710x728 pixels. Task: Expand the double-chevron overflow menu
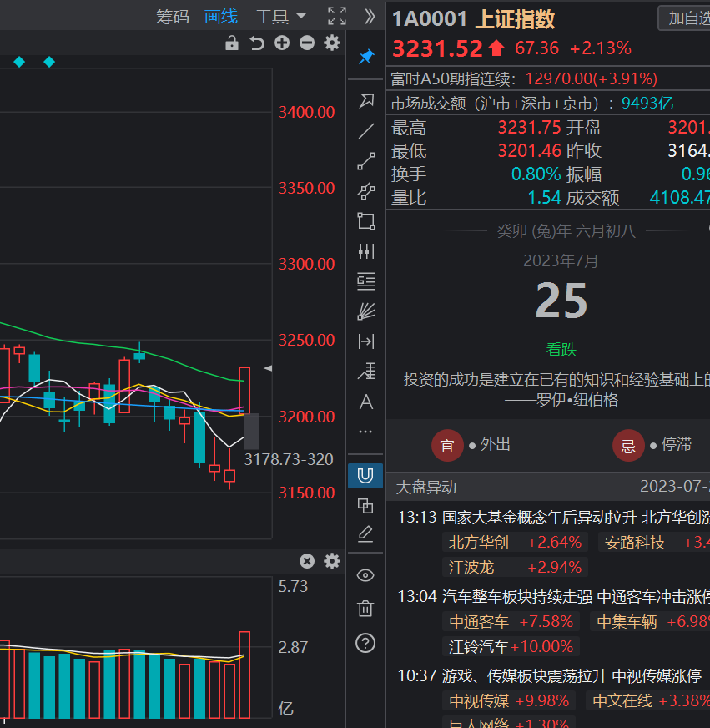tap(370, 16)
